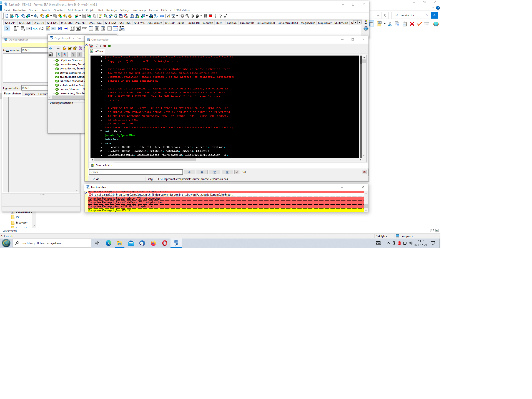Open the Quelltext menu
This screenshot has width=532, height=399.
tap(59, 10)
